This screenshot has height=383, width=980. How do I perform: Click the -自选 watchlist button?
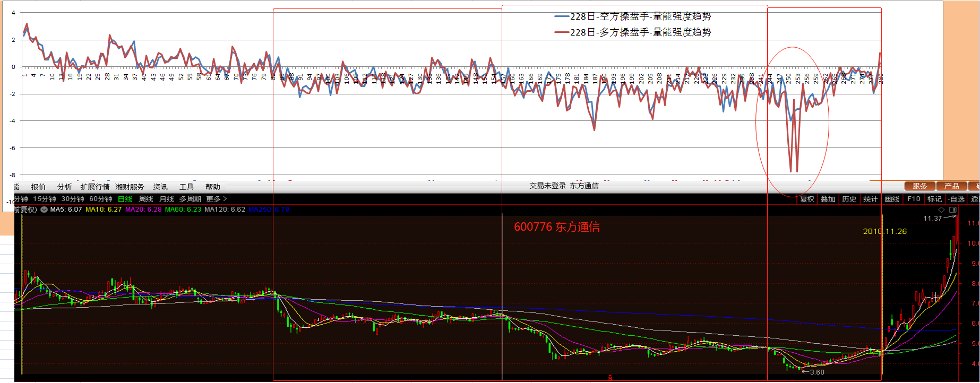point(956,199)
